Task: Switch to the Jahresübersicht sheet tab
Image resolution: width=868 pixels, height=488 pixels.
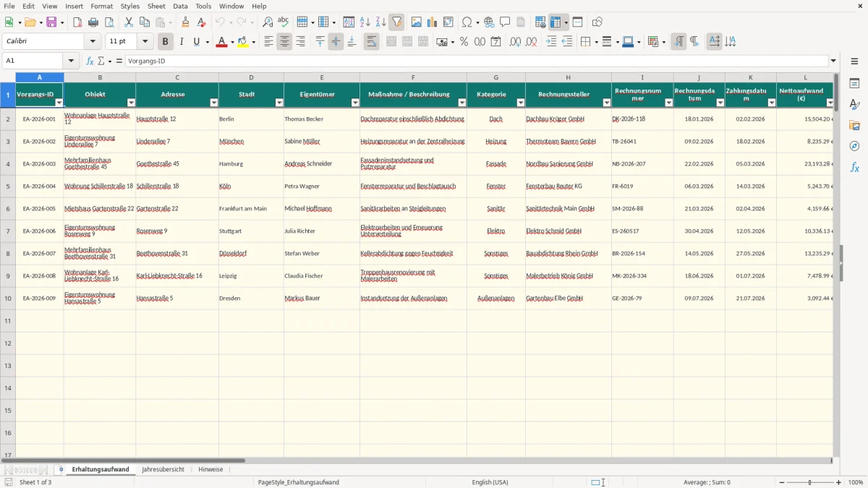Action: pyautogui.click(x=163, y=469)
